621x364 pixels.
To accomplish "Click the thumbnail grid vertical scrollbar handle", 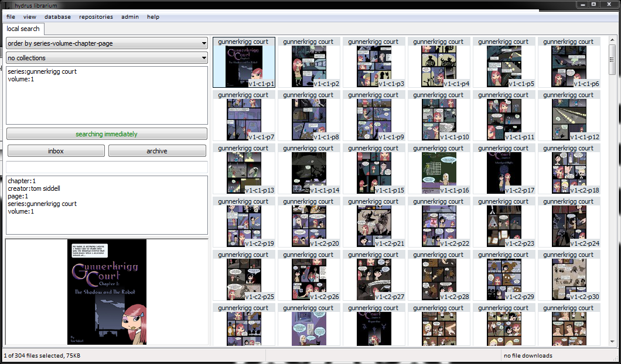I will tap(612, 59).
